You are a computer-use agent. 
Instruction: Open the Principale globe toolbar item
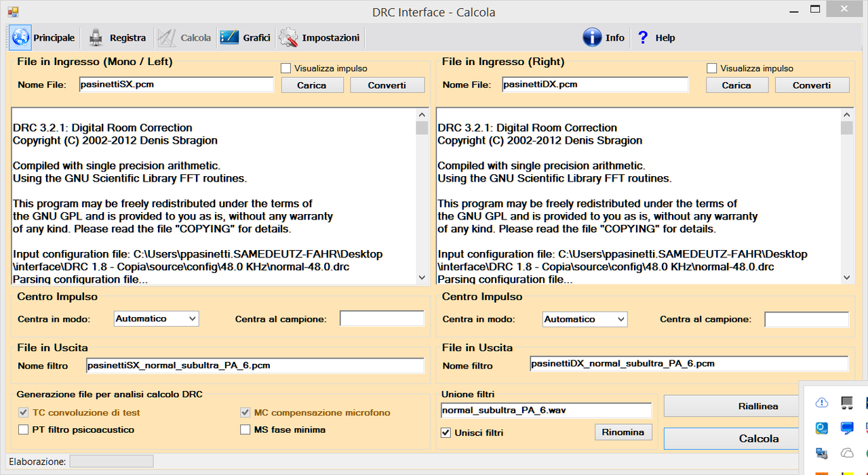[43, 38]
